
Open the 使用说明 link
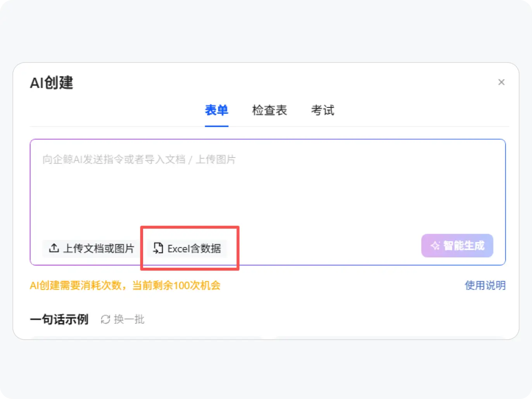click(x=485, y=286)
